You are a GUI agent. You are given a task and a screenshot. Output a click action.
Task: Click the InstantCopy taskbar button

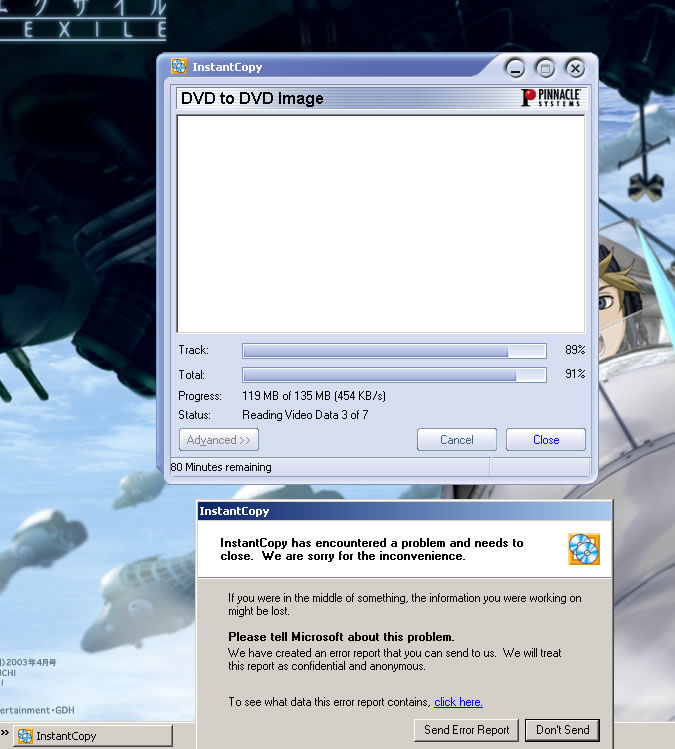[x=93, y=736]
